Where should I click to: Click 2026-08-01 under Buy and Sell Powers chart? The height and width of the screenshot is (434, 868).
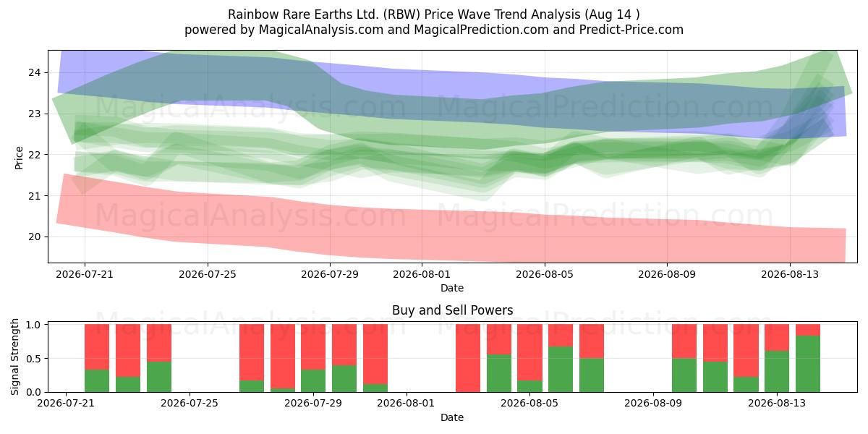[407, 404]
